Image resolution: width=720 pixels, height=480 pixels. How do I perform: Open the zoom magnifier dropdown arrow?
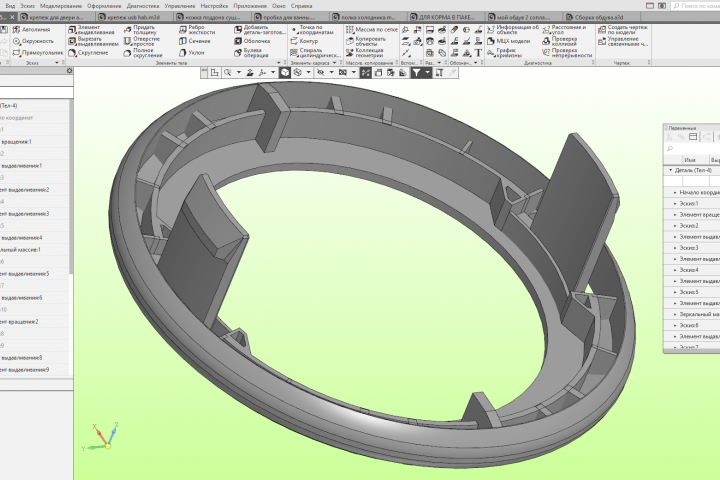(238, 73)
